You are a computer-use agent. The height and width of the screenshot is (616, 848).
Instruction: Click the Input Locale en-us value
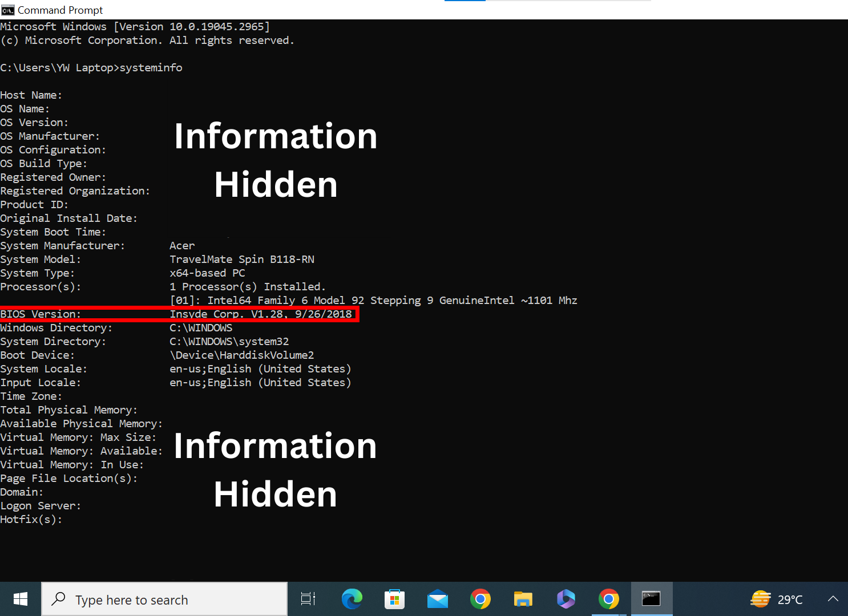260,383
